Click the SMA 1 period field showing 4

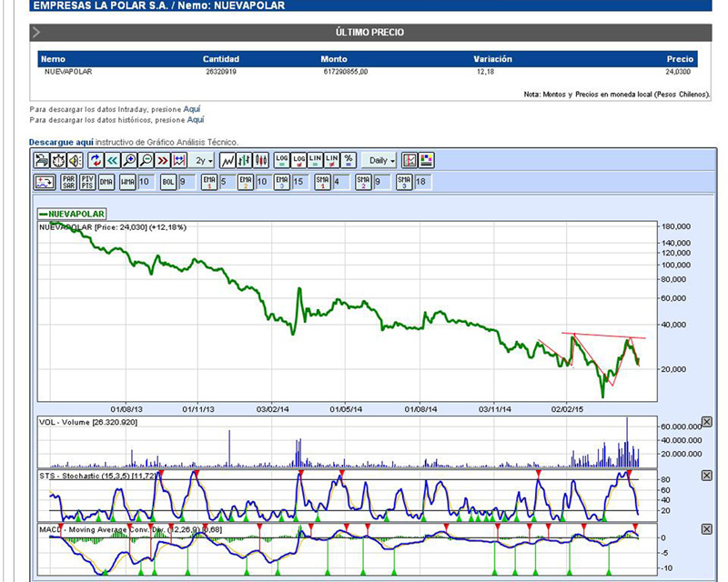point(340,182)
